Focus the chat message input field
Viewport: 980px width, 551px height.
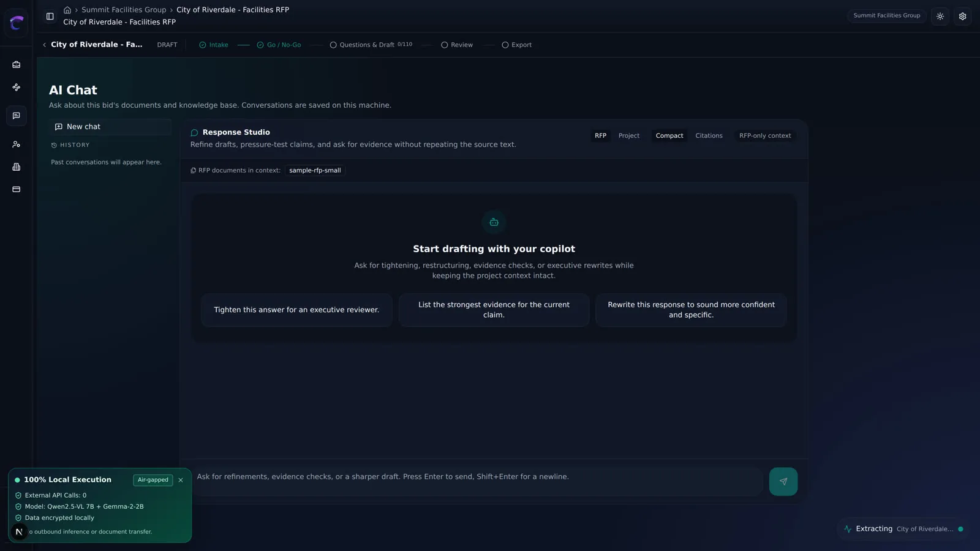(x=478, y=482)
